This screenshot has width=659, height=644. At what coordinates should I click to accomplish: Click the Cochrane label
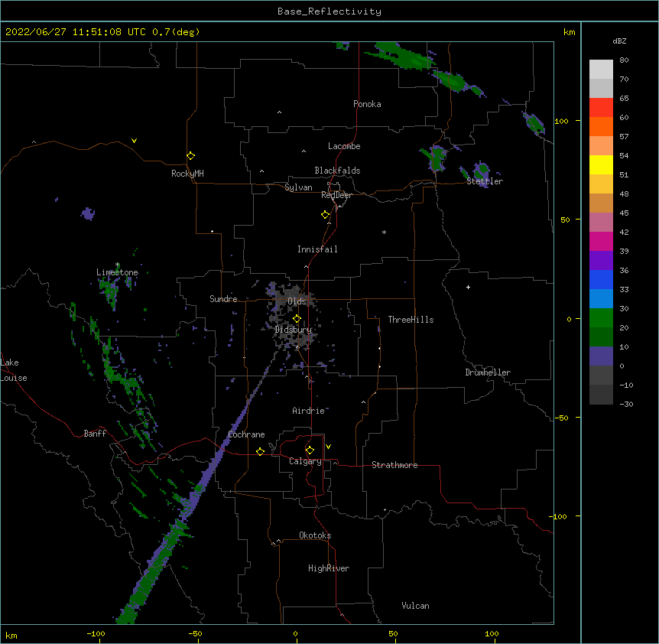click(x=246, y=434)
